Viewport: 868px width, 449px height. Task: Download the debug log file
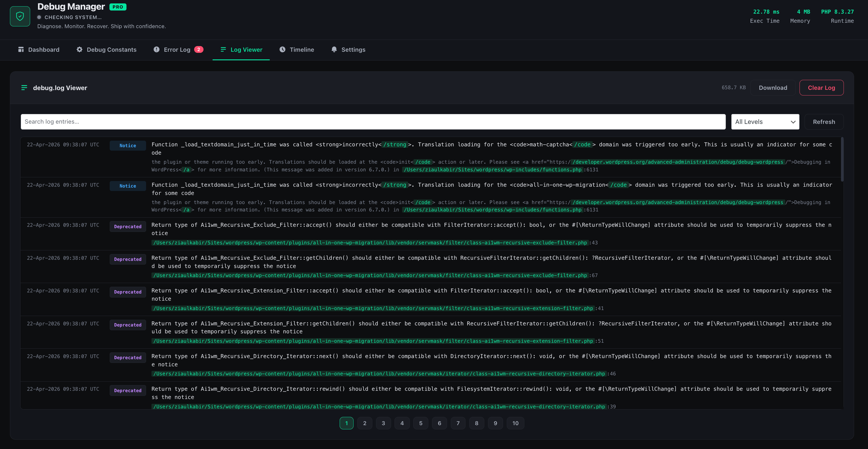pyautogui.click(x=773, y=88)
